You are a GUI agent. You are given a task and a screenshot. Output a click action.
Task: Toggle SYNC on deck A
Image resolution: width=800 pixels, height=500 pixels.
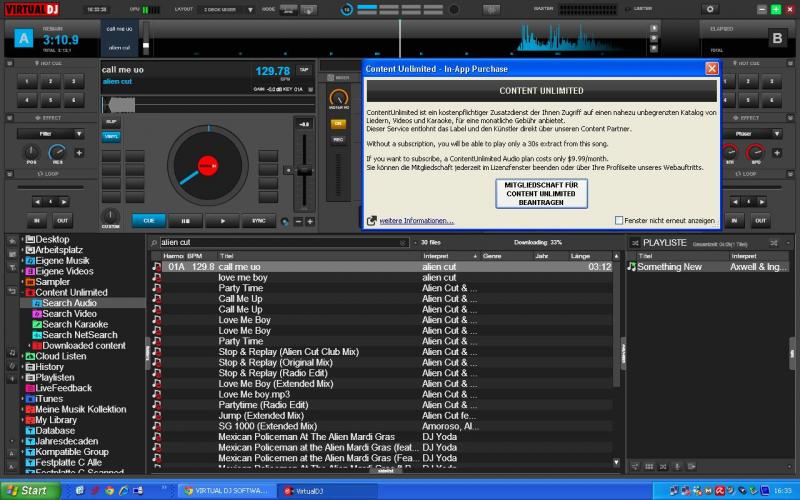point(259,221)
